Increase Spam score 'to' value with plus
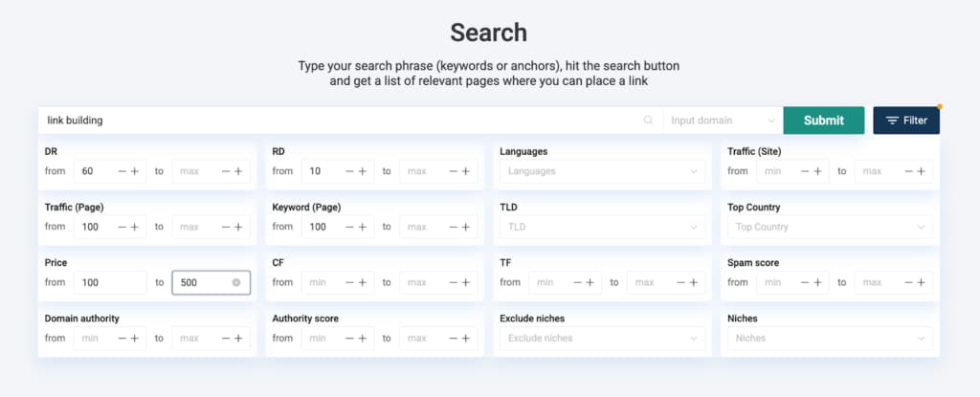Image resolution: width=980 pixels, height=397 pixels. [x=921, y=282]
